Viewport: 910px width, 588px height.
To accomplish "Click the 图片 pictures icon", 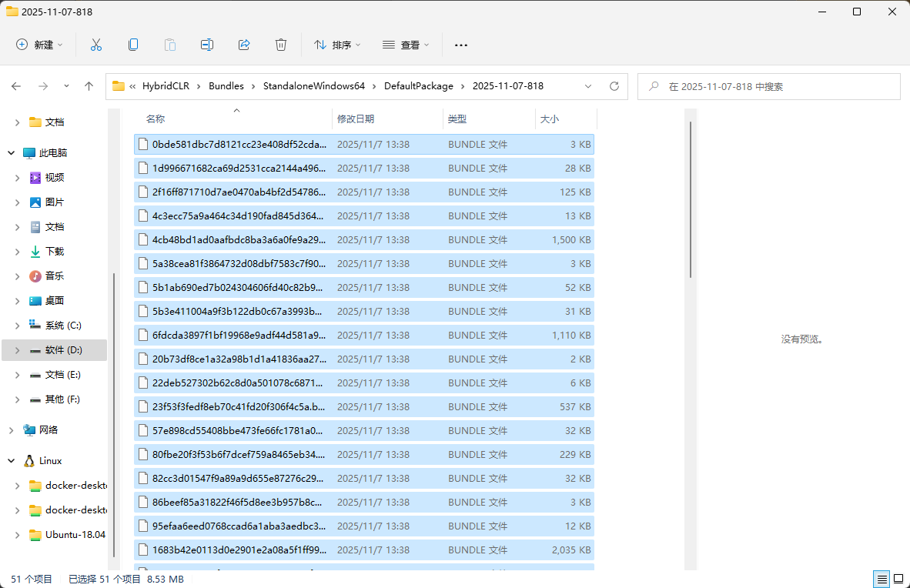I will [x=35, y=202].
